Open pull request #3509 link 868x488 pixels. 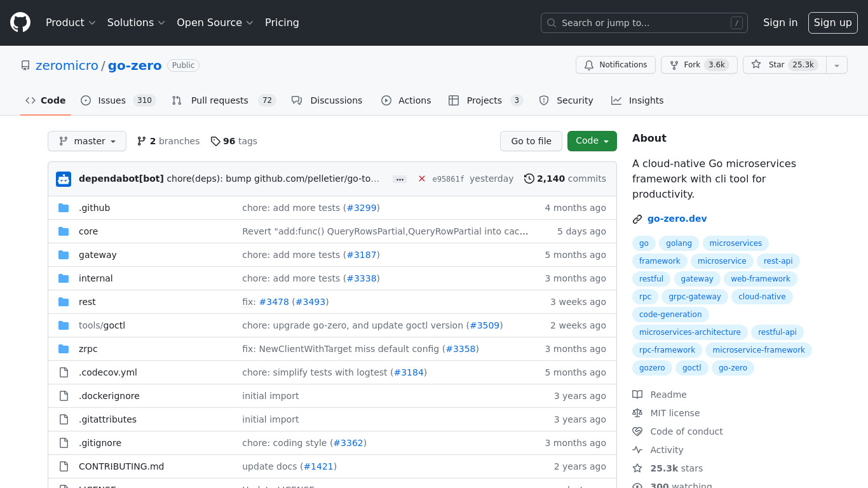coord(485,325)
